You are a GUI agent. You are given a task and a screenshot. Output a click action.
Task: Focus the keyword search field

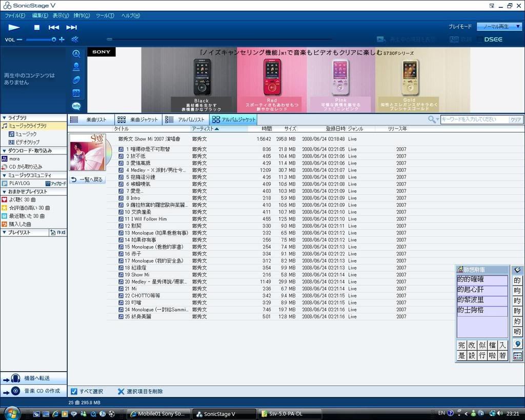[x=474, y=119]
